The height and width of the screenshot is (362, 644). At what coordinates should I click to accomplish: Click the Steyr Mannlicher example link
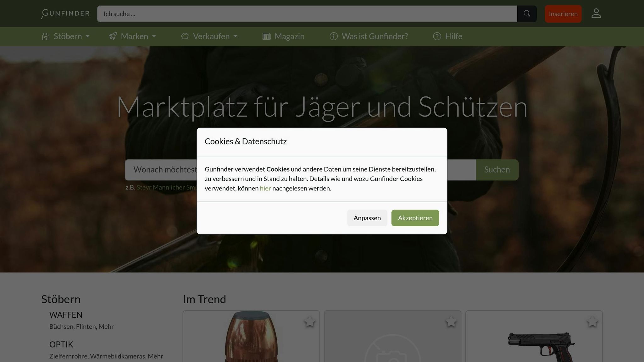pos(166,187)
